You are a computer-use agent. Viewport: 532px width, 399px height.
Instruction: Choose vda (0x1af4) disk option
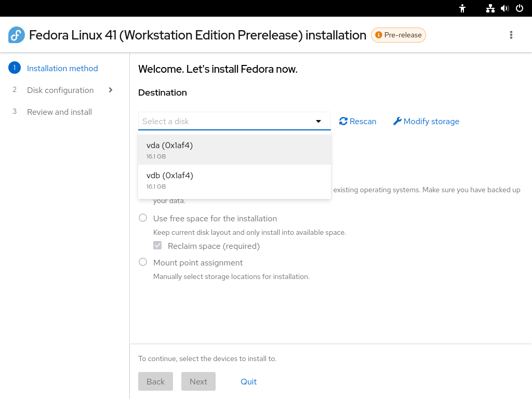pos(234,150)
